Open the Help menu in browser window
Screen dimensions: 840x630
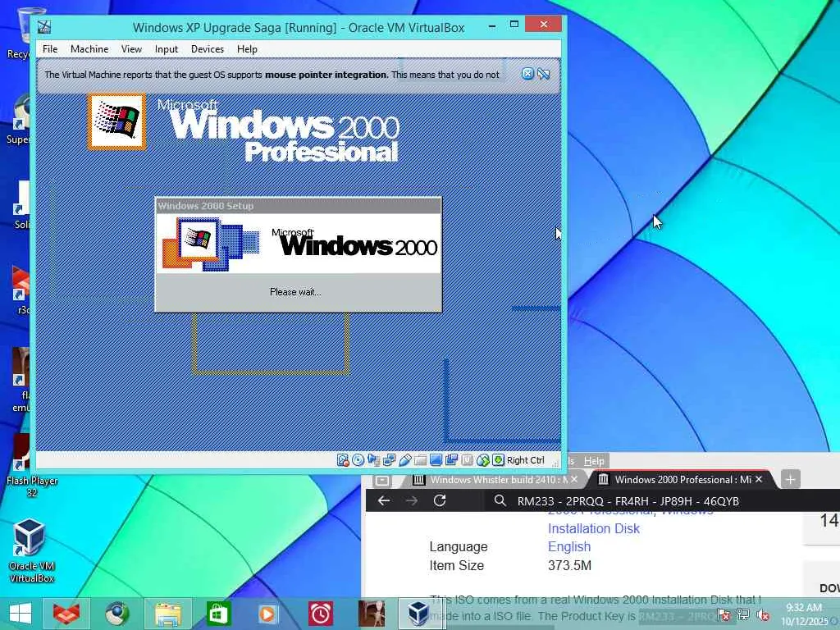pos(594,461)
